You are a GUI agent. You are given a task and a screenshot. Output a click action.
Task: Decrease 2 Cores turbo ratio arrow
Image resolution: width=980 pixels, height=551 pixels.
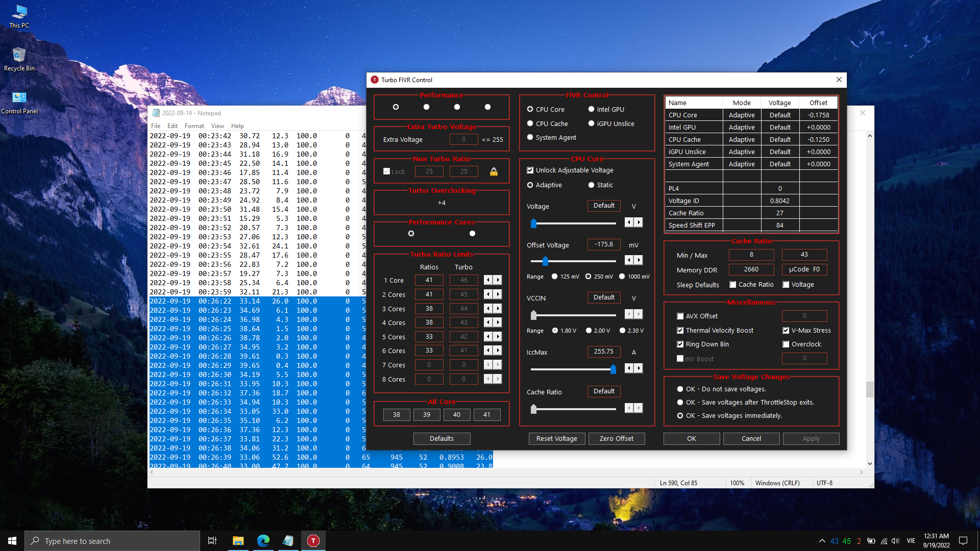coord(488,294)
